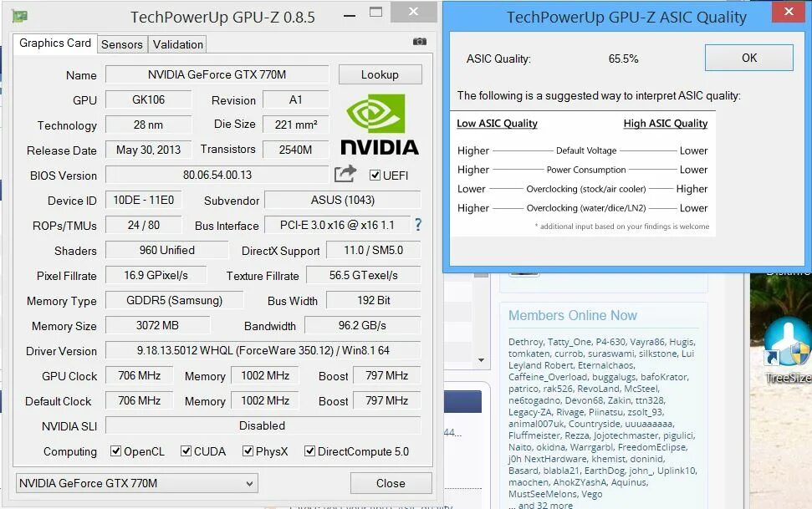Click the Driver Version field
The height and width of the screenshot is (509, 812).
click(263, 350)
